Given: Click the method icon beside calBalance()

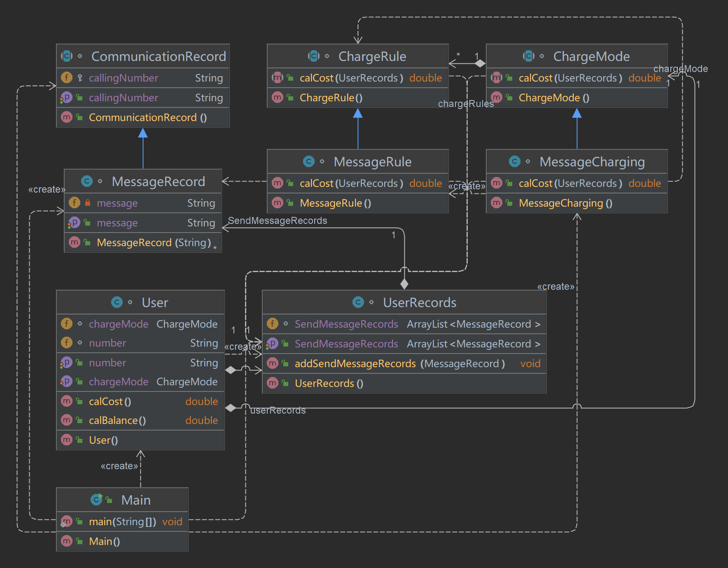Looking at the screenshot, I should click(67, 420).
